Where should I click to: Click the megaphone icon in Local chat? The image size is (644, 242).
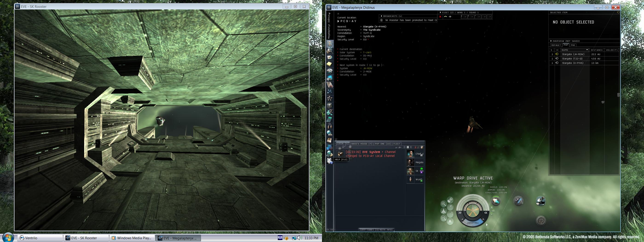[340, 154]
